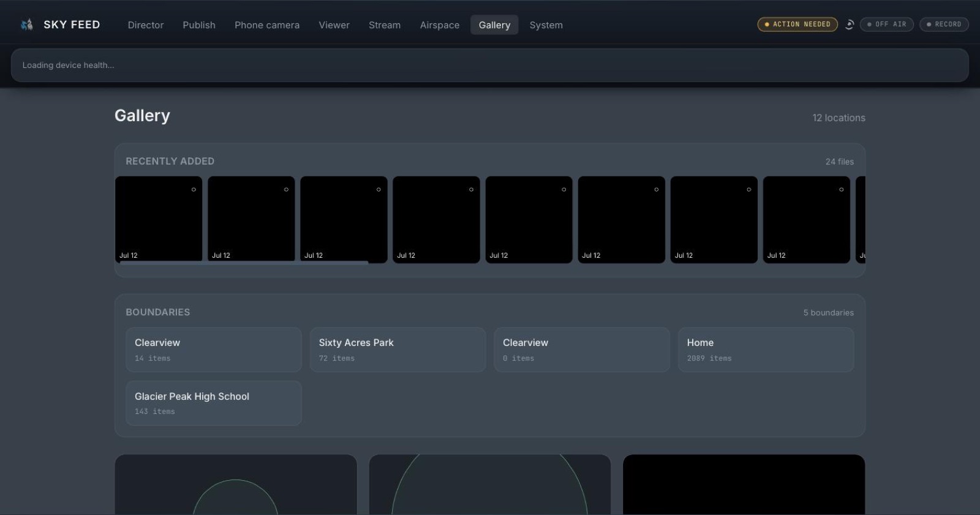980x515 pixels.
Task: Tick the select circle on first thumbnail
Action: (194, 189)
